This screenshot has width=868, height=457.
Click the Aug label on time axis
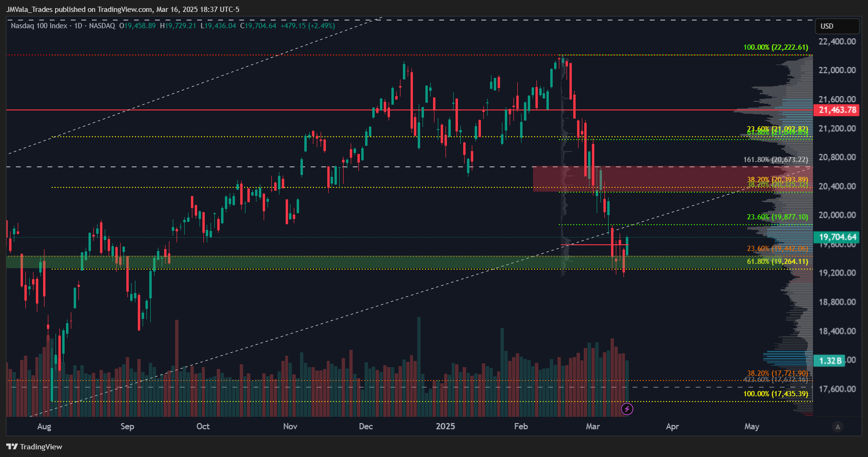coord(44,426)
